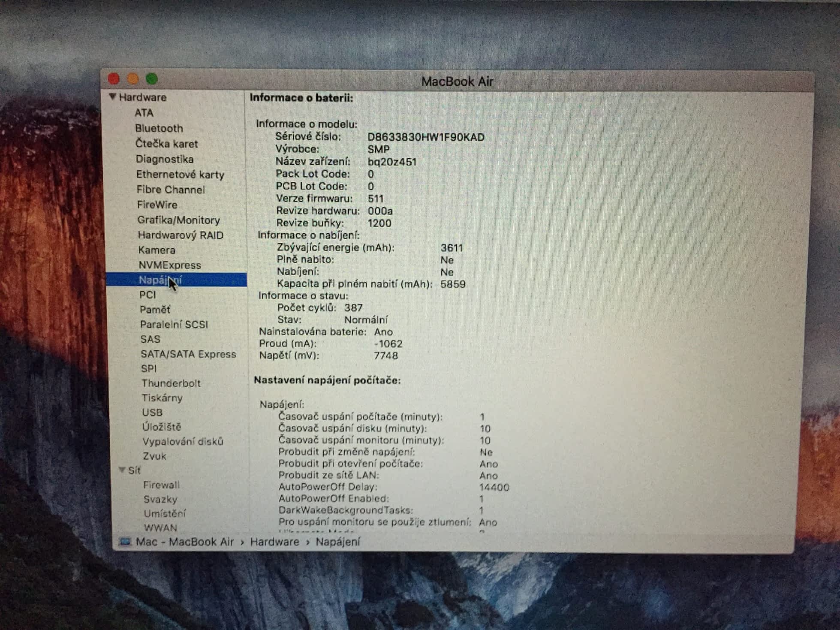Click the battery serial number value
The height and width of the screenshot is (630, 840).
pyautogui.click(x=425, y=137)
